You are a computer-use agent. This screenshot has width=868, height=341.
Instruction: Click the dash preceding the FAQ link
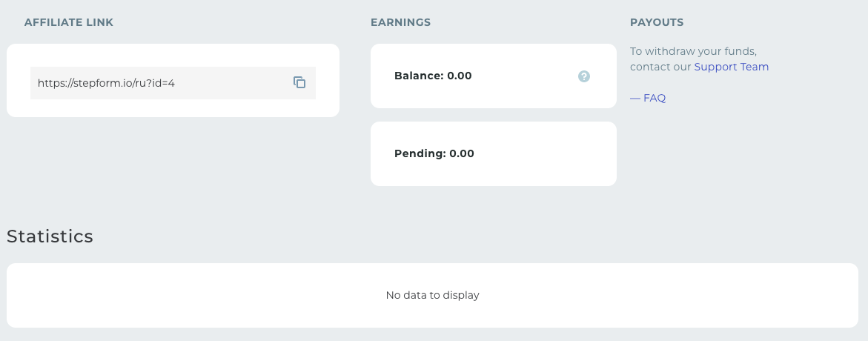pyautogui.click(x=635, y=98)
